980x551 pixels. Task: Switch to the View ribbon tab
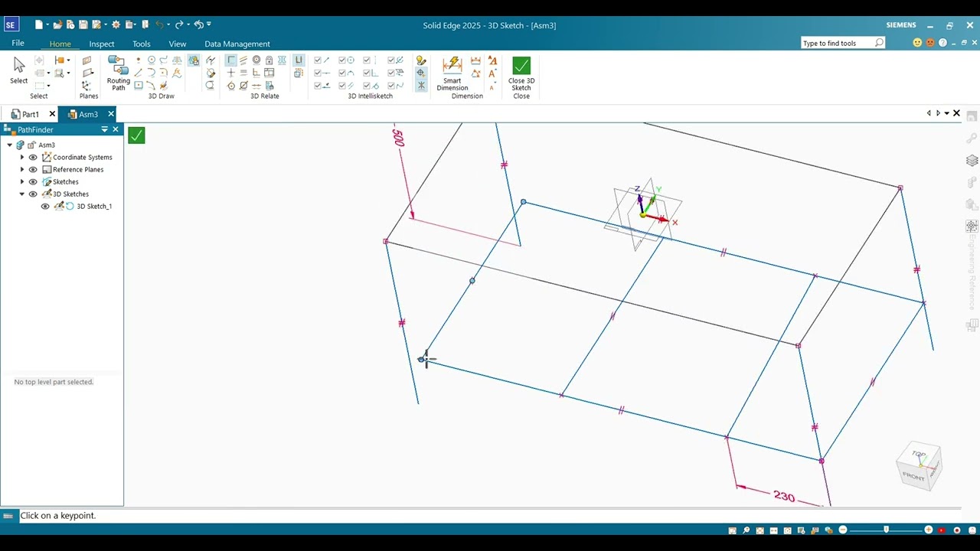pyautogui.click(x=177, y=44)
